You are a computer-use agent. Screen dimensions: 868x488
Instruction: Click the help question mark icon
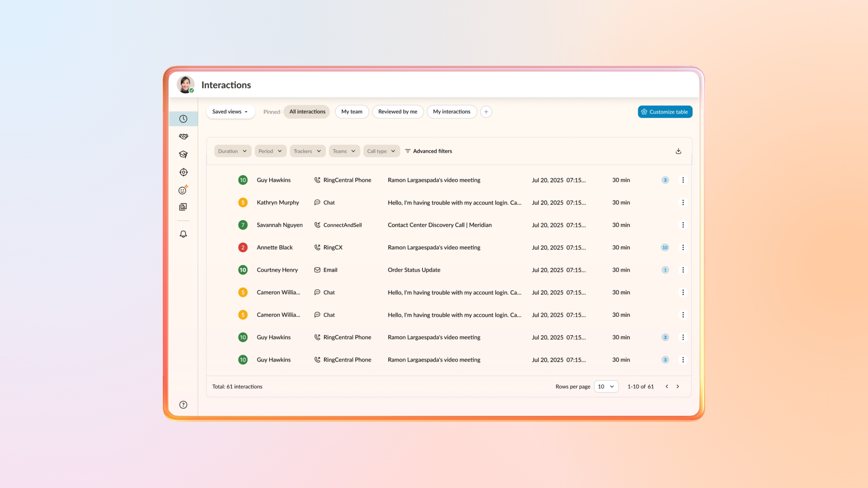[183, 405]
